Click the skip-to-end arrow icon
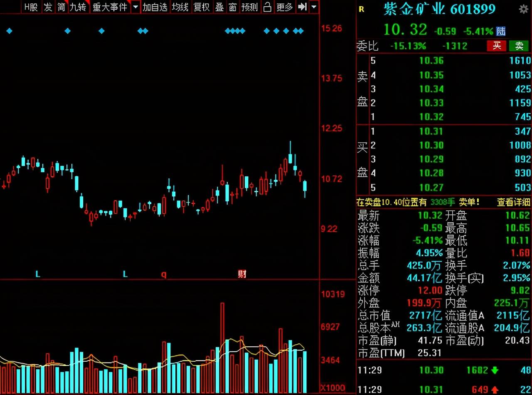 [x=303, y=7]
